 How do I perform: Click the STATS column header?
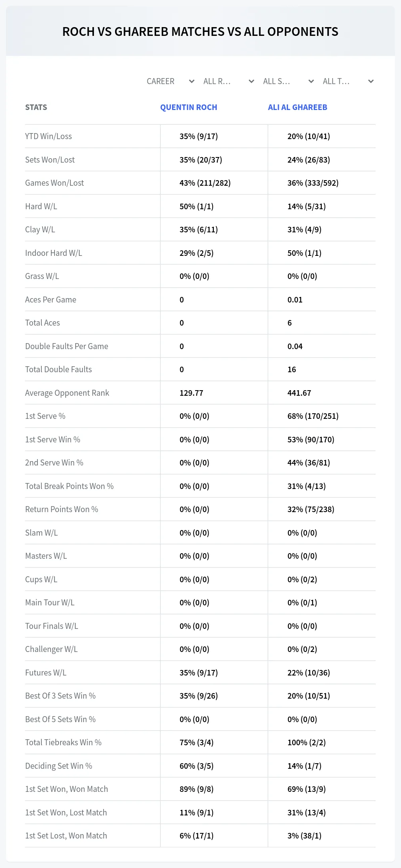click(x=36, y=107)
